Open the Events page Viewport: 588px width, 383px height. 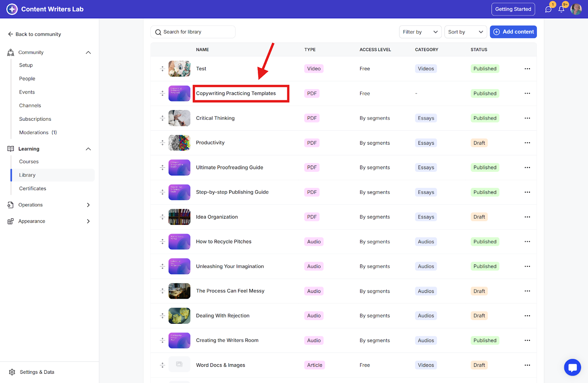tap(27, 92)
